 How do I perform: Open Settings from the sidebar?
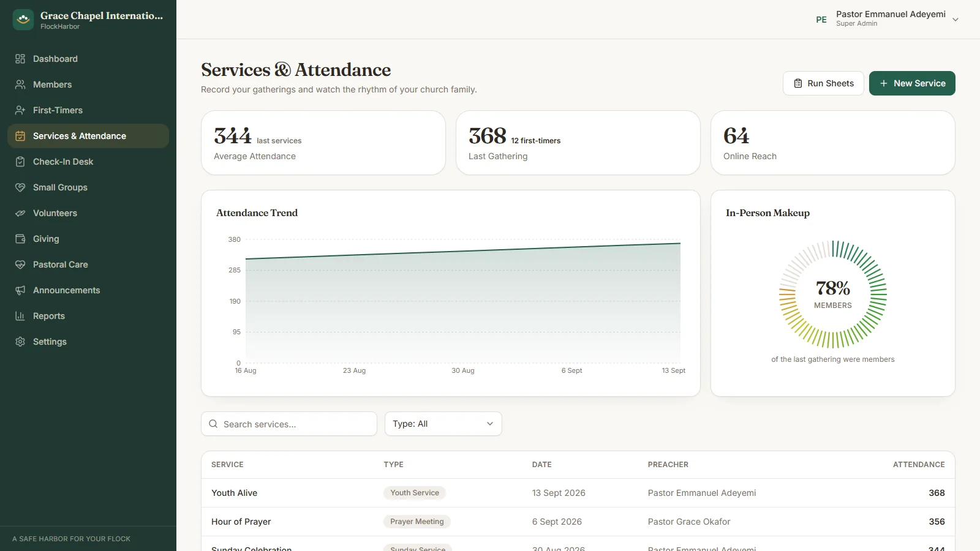point(88,342)
